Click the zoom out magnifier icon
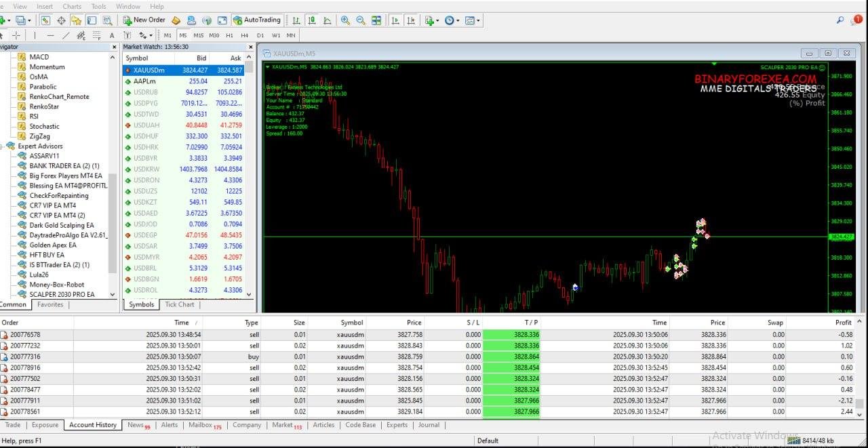This screenshot has width=868, height=448. click(x=360, y=20)
